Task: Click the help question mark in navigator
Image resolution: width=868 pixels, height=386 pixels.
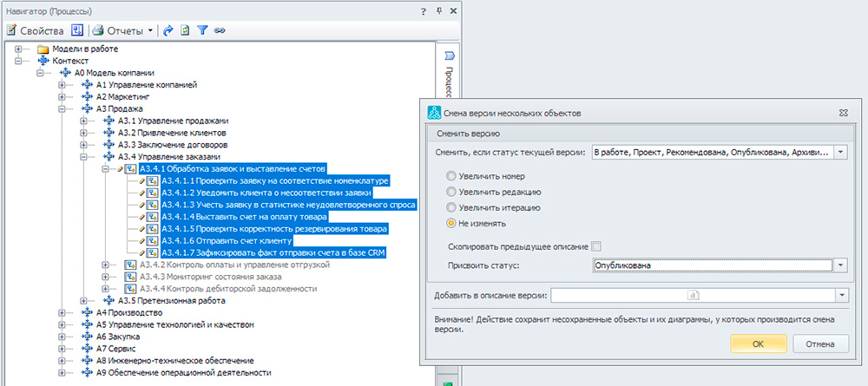Action: click(422, 10)
